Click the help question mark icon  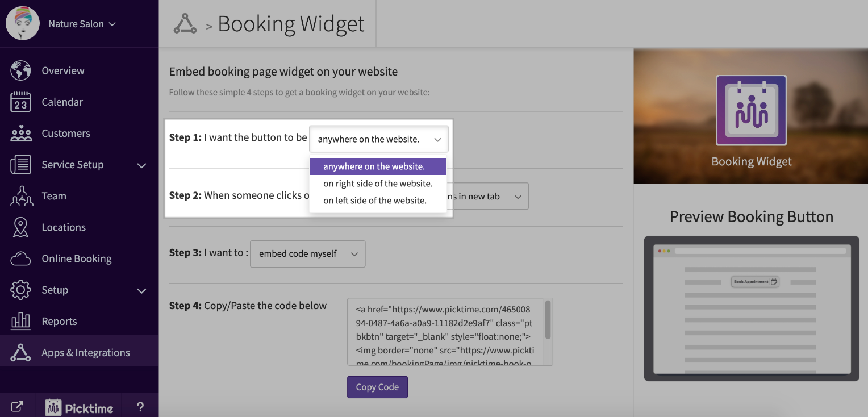(x=140, y=407)
